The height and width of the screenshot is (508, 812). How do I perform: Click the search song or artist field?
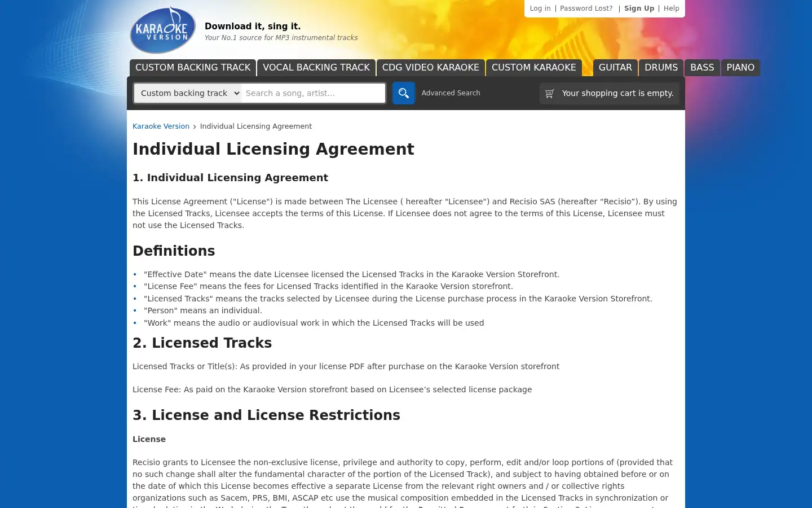313,93
